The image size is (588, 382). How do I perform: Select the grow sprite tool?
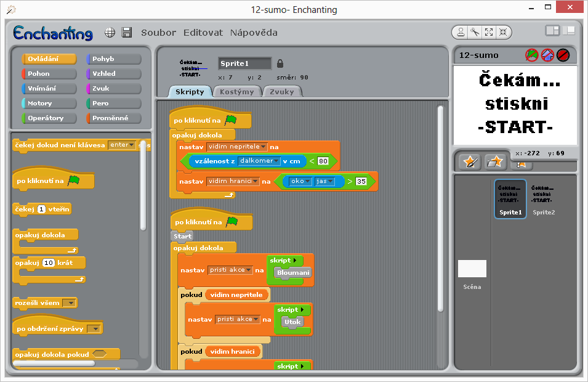point(489,33)
